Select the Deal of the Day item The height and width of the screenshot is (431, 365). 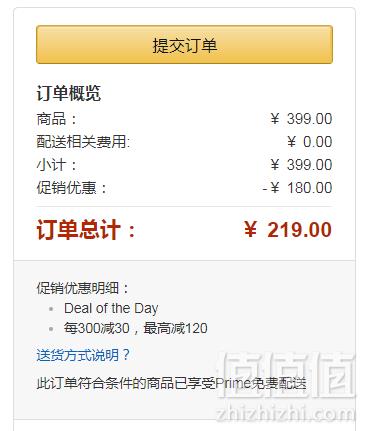point(111,308)
